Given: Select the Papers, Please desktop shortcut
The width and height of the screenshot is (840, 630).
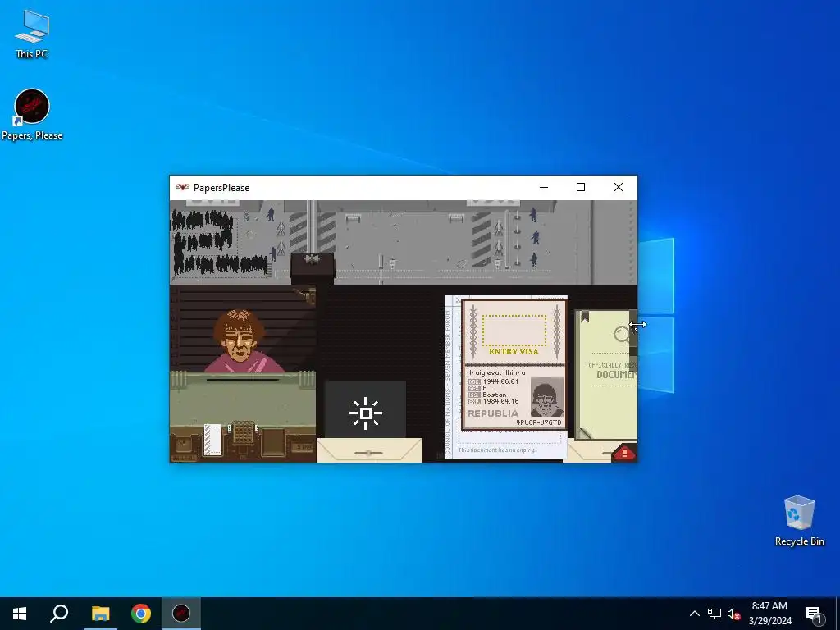Looking at the screenshot, I should tap(32, 115).
